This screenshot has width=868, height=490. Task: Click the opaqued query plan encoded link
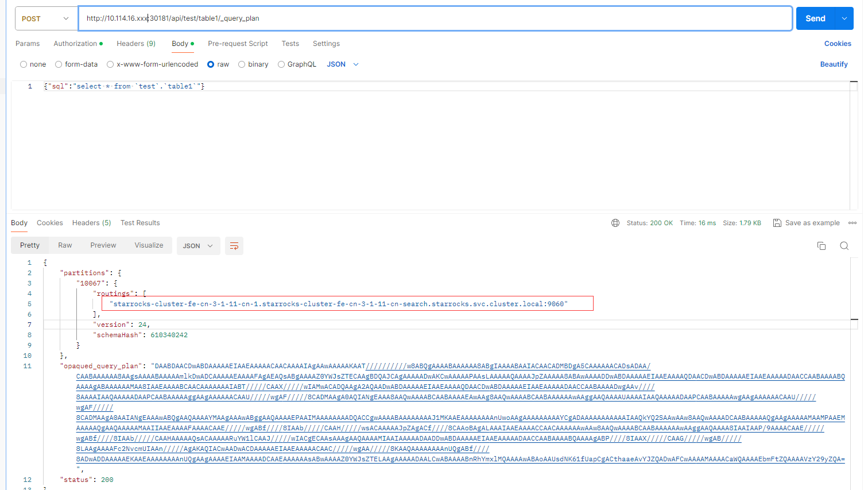click(460, 412)
